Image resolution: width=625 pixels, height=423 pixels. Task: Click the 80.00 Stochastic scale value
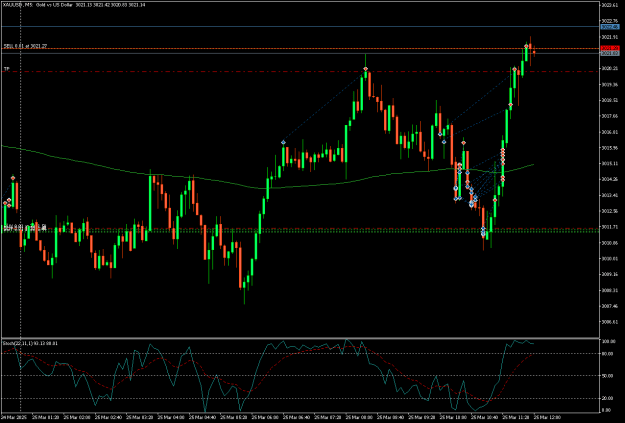pos(608,353)
